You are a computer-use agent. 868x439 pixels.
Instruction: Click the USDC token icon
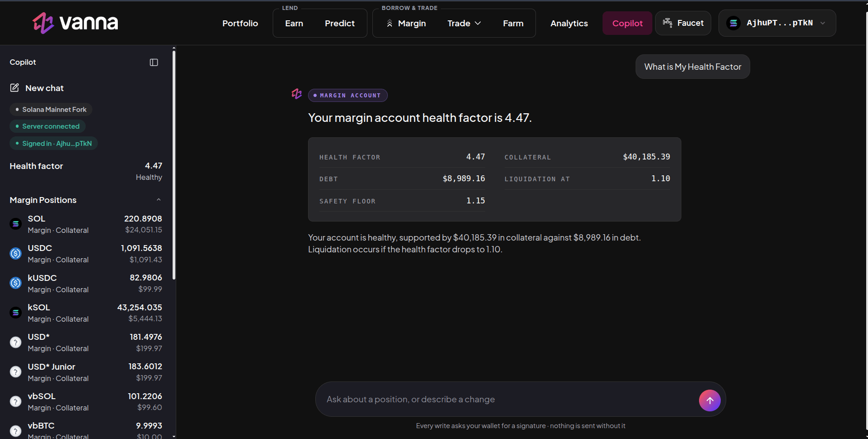pyautogui.click(x=16, y=253)
